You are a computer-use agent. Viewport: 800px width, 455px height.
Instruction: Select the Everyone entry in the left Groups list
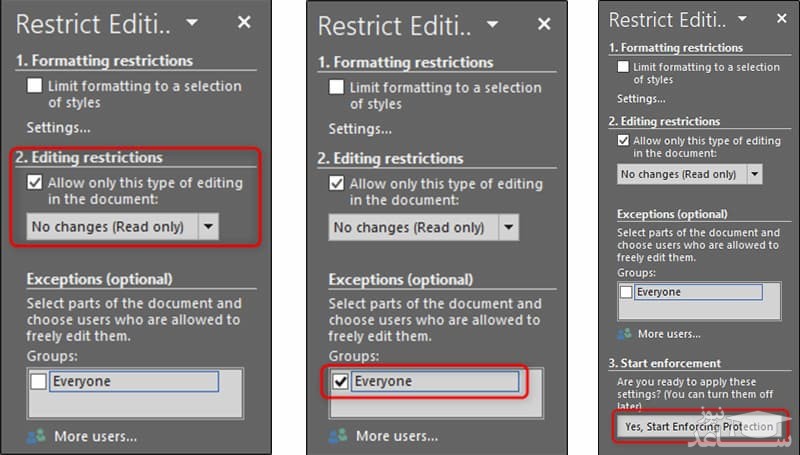133,381
